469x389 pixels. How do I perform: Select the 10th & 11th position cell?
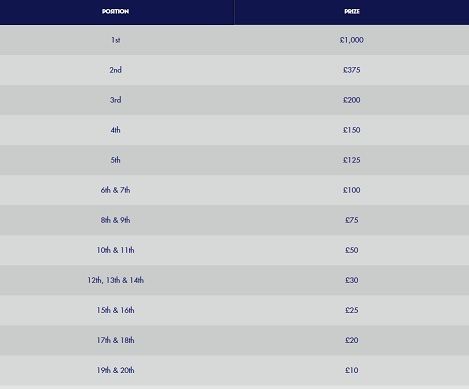[x=115, y=250]
